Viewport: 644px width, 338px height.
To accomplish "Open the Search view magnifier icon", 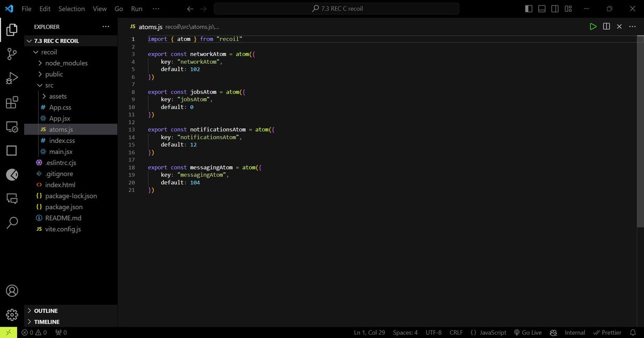I will pyautogui.click(x=12, y=223).
